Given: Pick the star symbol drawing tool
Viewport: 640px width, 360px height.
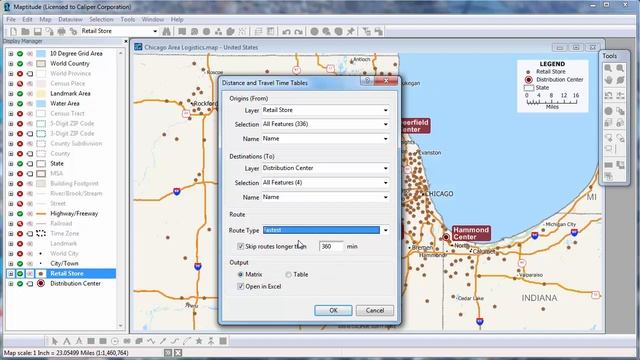Looking at the screenshot, I should [x=199, y=341].
